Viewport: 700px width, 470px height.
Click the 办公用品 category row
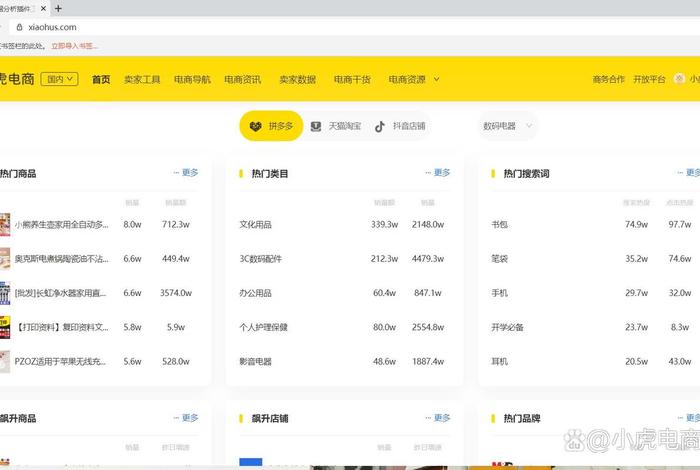344,293
